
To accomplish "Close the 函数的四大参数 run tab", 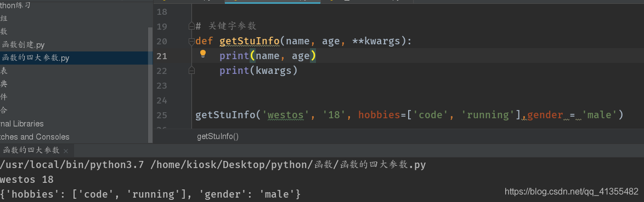I will tap(66, 151).
